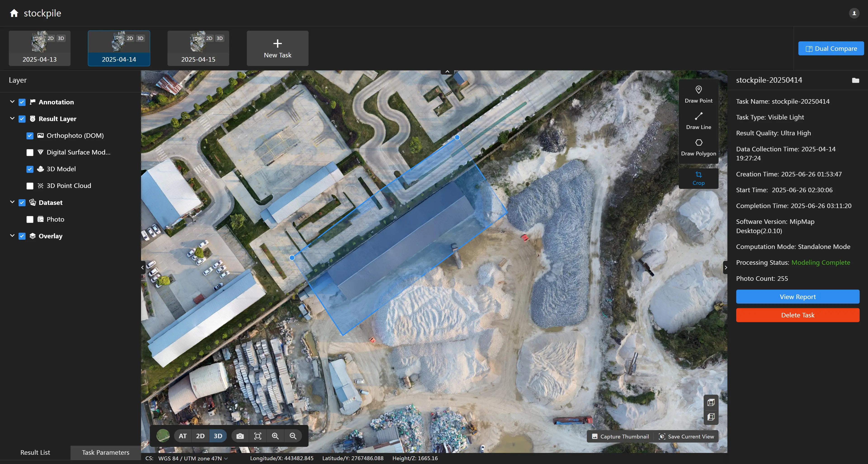Switch to 2D view mode
Viewport: 868px width, 464px height.
click(x=200, y=436)
